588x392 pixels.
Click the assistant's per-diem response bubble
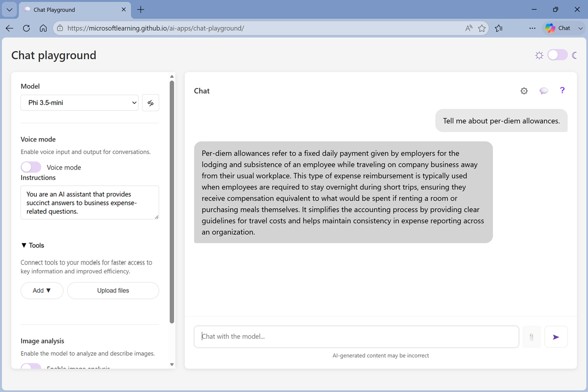click(343, 193)
